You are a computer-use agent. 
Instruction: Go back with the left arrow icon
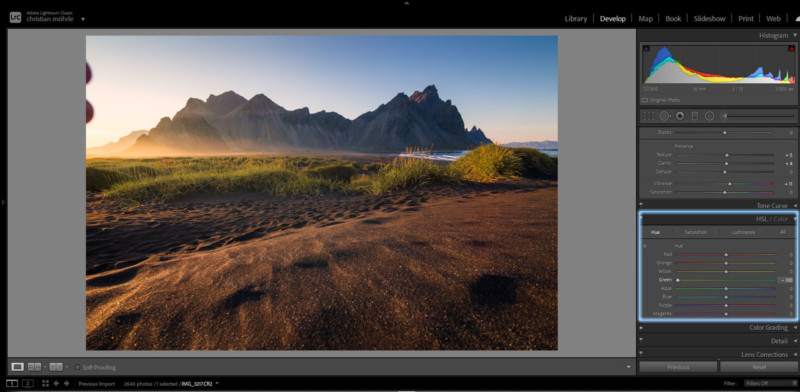(56, 383)
